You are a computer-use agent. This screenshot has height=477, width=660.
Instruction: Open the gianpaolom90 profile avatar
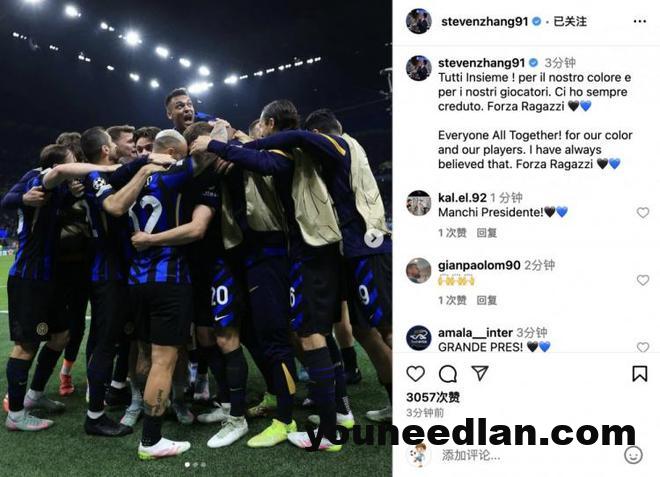coord(418,270)
